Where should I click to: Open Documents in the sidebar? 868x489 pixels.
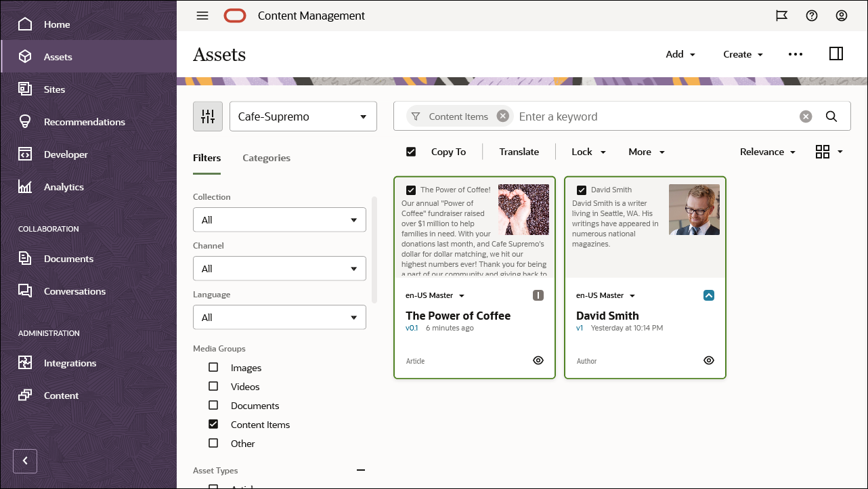pos(89,259)
